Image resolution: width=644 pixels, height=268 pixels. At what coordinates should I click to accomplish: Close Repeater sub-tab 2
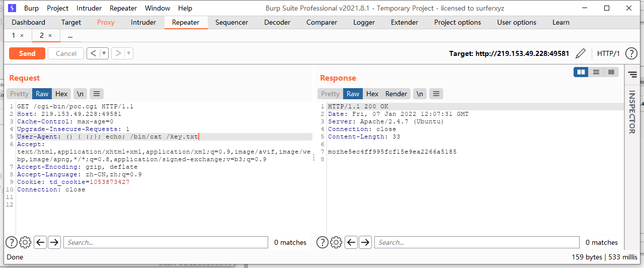click(x=50, y=35)
